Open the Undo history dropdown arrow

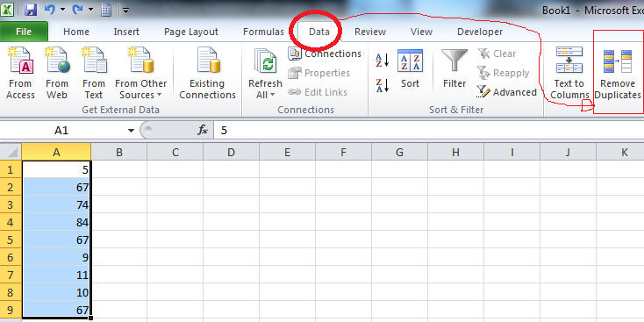62,10
